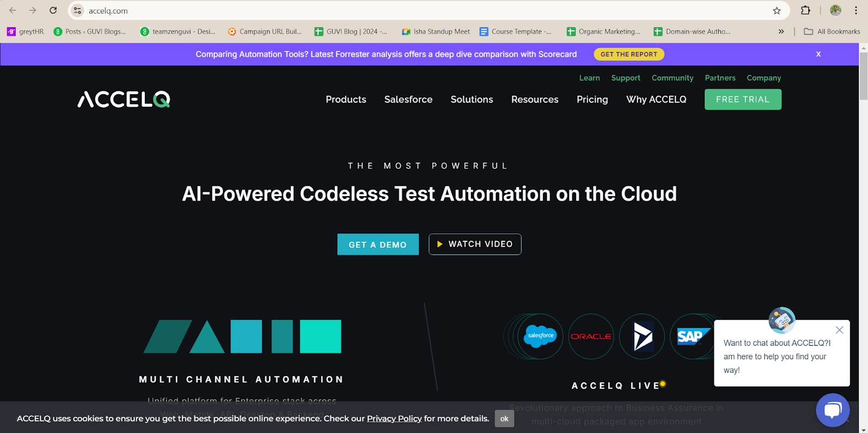Viewport: 868px width, 433px height.
Task: Open site information icon in address bar
Action: [78, 10]
